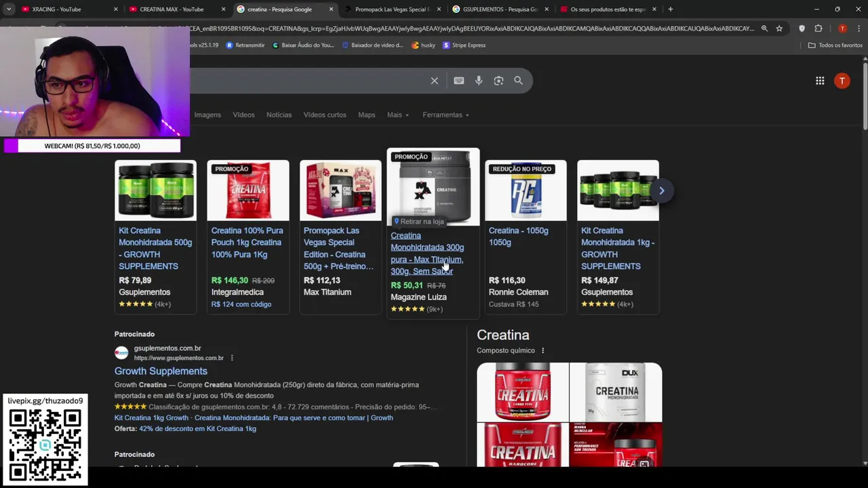Select the Imagens search filter
This screenshot has height=488, width=868.
click(x=208, y=115)
